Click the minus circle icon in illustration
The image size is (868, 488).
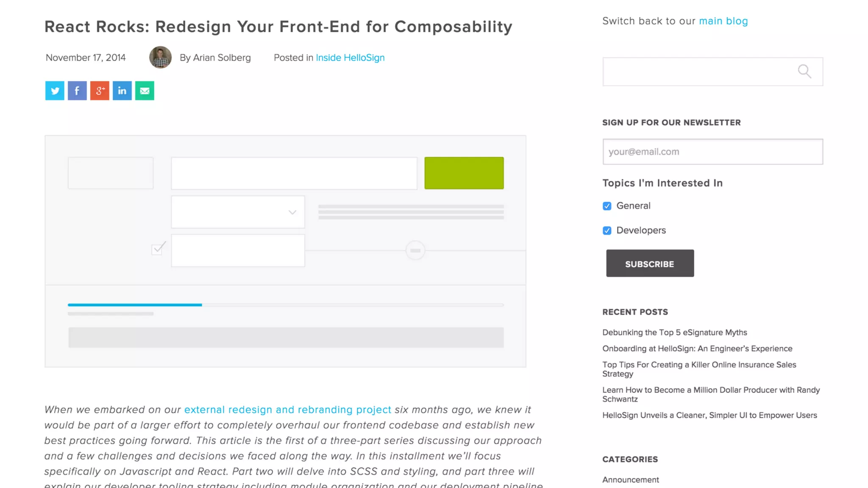click(x=415, y=250)
